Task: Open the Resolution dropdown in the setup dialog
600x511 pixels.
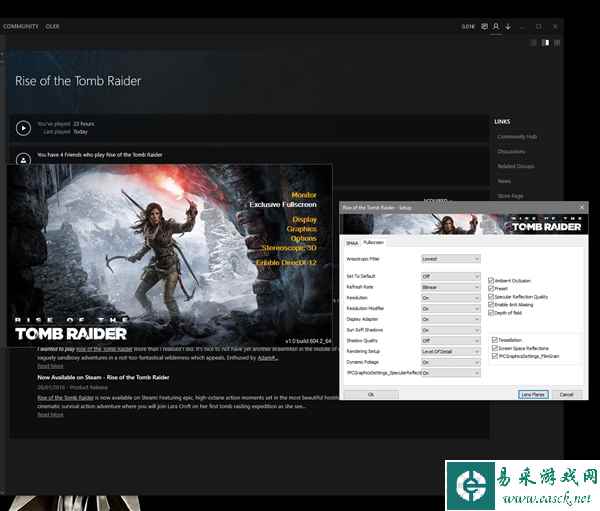Action: click(451, 298)
